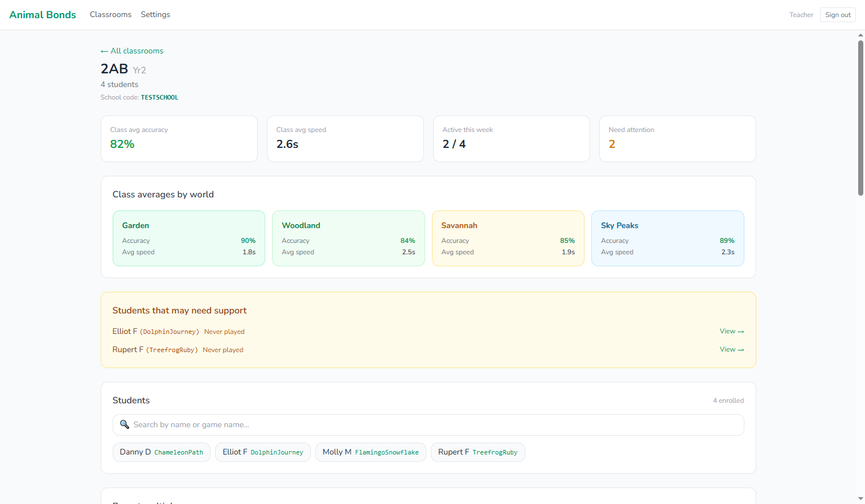This screenshot has width=865, height=504.
Task: Click the scrollbar up arrow
Action: [861, 35]
